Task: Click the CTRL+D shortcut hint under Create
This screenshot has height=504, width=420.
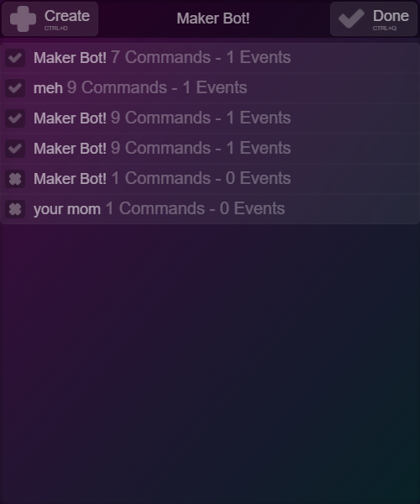Action: (x=56, y=29)
